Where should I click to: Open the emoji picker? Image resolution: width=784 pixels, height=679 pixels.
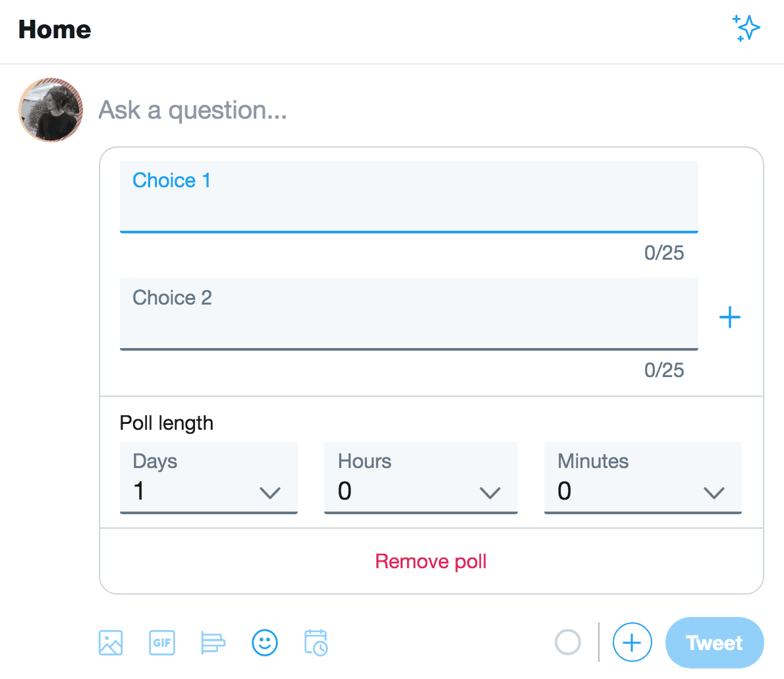[264, 642]
